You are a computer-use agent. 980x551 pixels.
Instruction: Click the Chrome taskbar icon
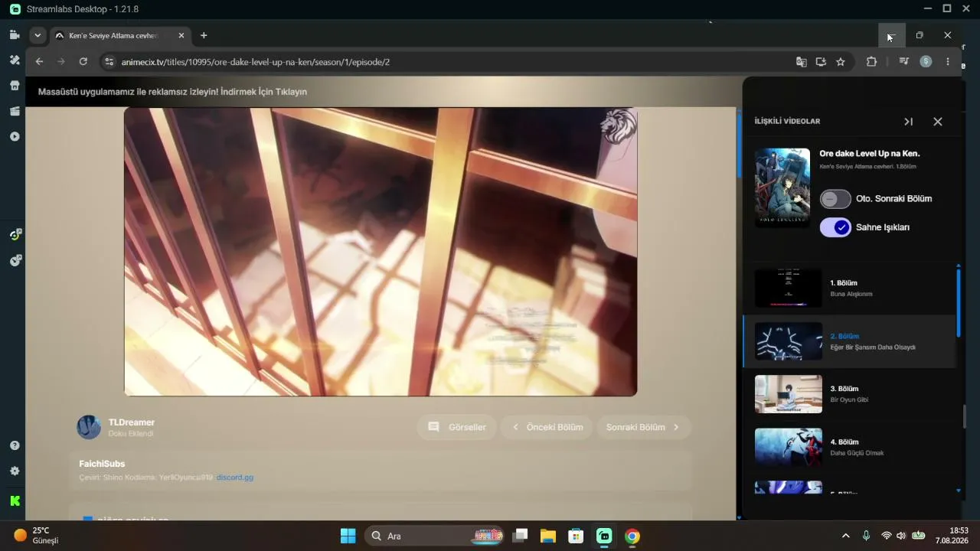pyautogui.click(x=632, y=536)
